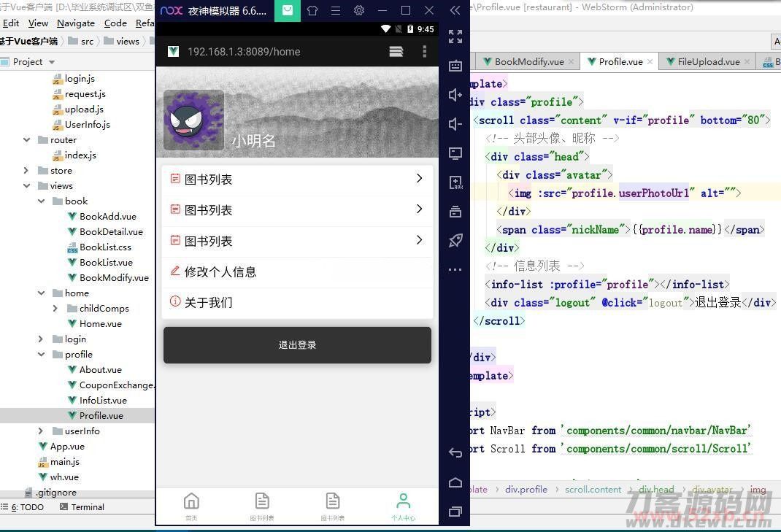Tap the 首页 home tab in the app
Viewport: 781px width, 532px height.
[191, 505]
